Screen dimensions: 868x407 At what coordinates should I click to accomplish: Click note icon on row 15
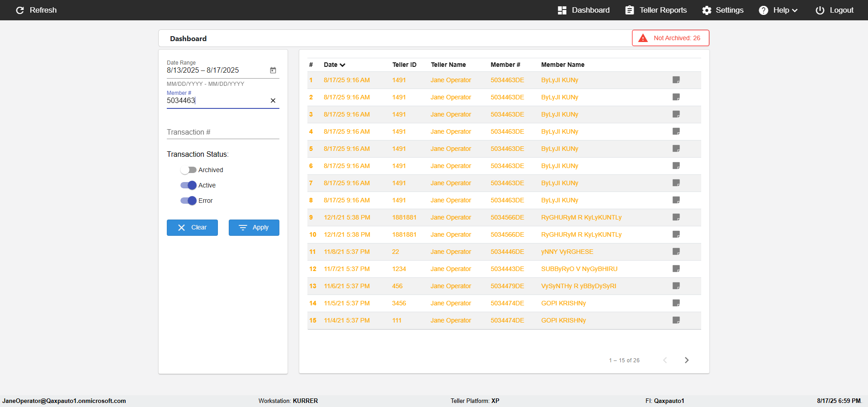point(676,320)
